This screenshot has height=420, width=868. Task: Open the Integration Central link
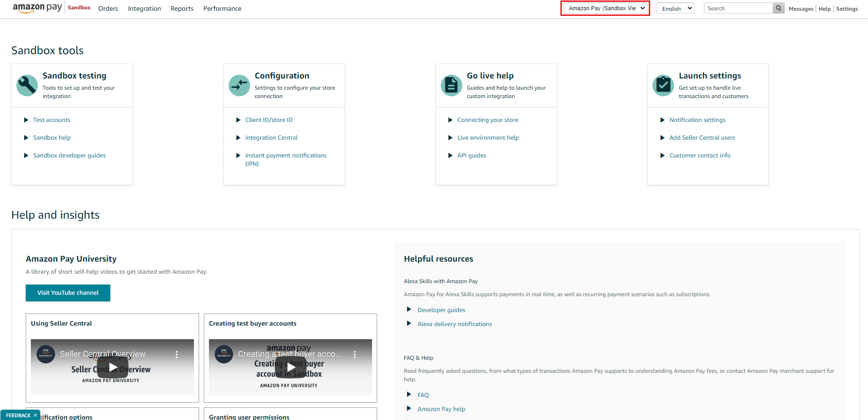click(271, 138)
